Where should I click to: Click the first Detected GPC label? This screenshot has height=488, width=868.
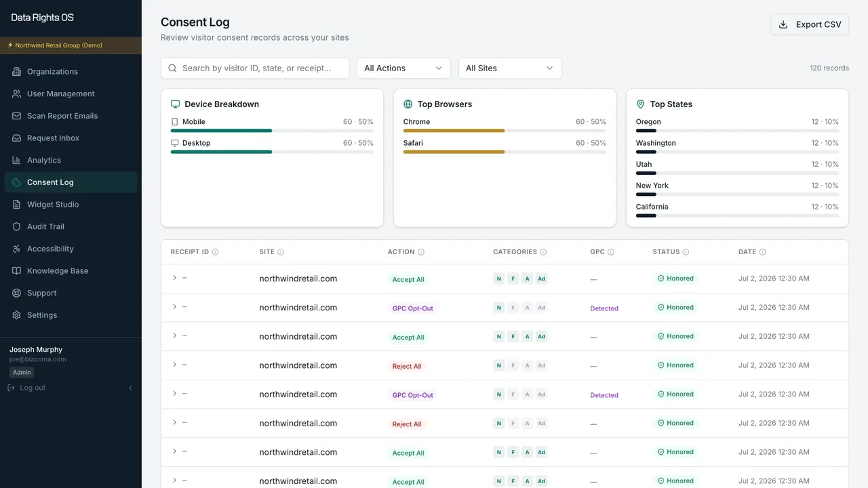coord(604,308)
